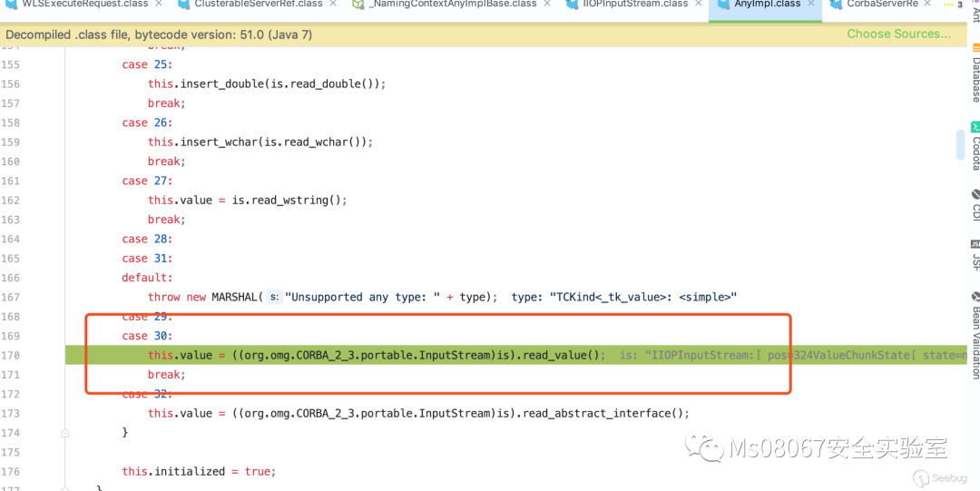Open the CDI tool window
The height and width of the screenshot is (491, 980).
point(975,206)
